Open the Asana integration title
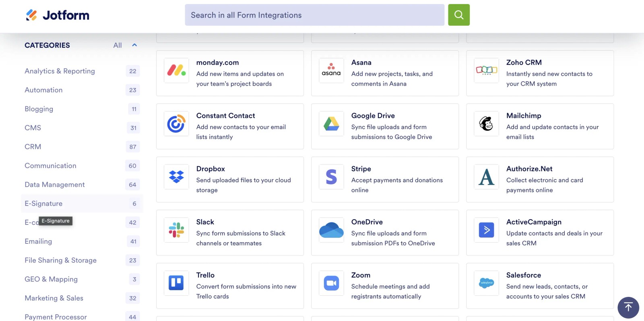Viewport: 644px width, 321px height. 361,62
